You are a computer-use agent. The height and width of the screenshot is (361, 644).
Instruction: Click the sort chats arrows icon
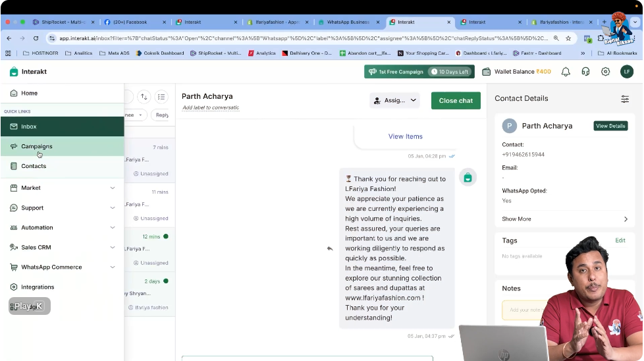(144, 97)
